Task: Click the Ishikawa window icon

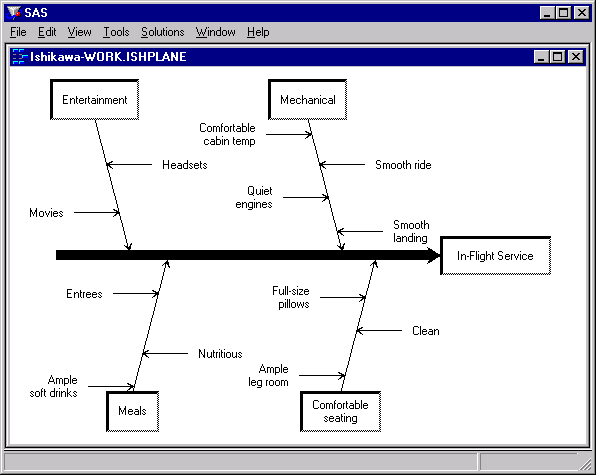Action: click(x=19, y=57)
